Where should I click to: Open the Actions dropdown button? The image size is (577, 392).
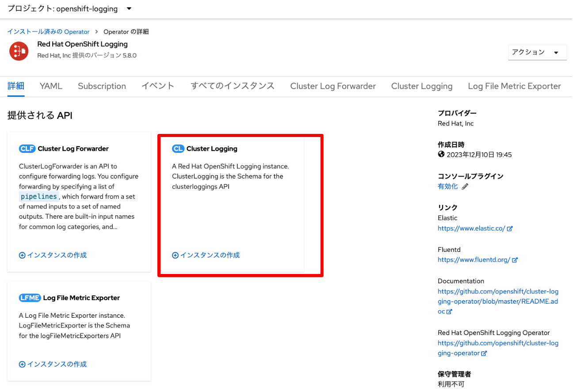point(537,52)
